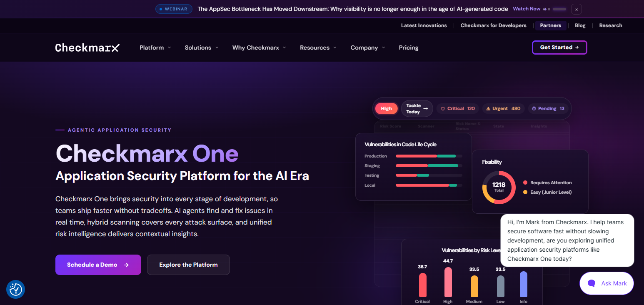Click the 'AGENTIC APPLICATION SECURITY' label
This screenshot has height=305, width=644.
120,130
